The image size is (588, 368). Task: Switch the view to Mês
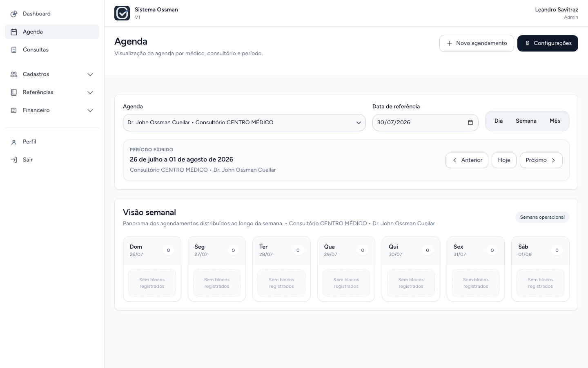pyautogui.click(x=555, y=121)
